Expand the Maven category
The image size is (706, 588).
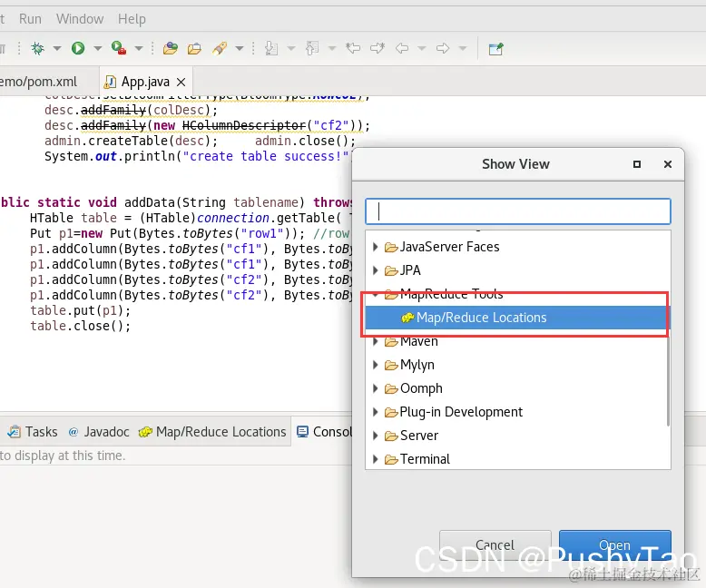(x=376, y=341)
